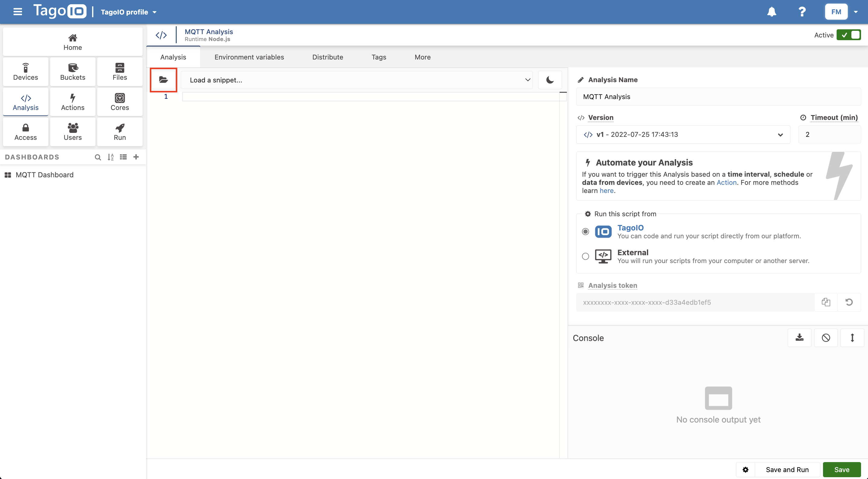The image size is (868, 479).
Task: Switch to the Tags tab
Action: tap(379, 57)
